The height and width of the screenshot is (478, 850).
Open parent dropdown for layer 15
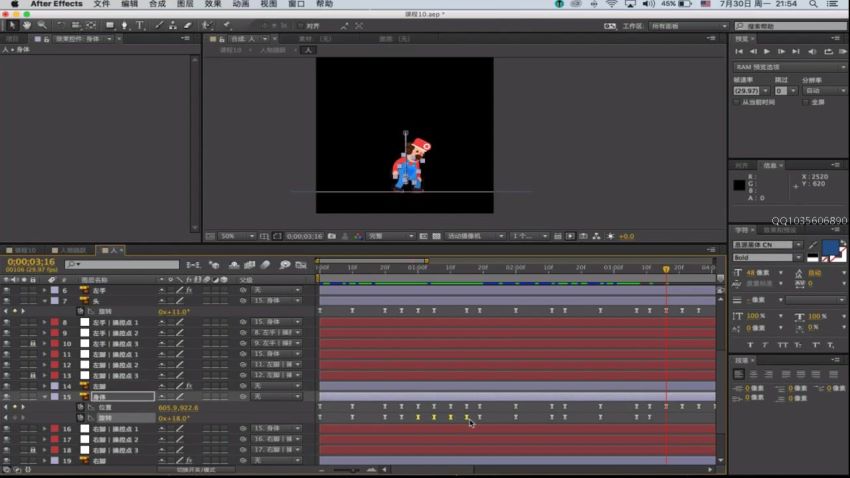(x=276, y=397)
